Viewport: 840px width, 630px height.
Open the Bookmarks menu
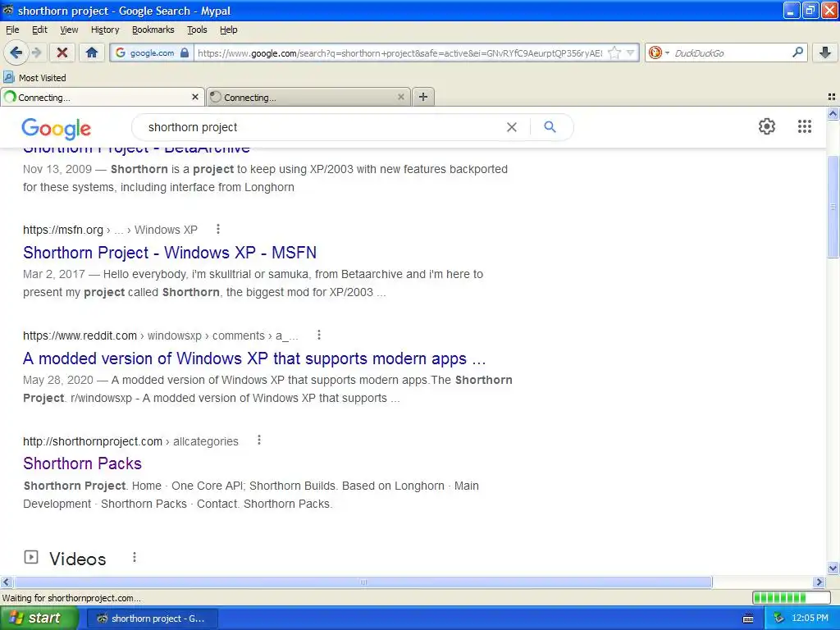[153, 30]
